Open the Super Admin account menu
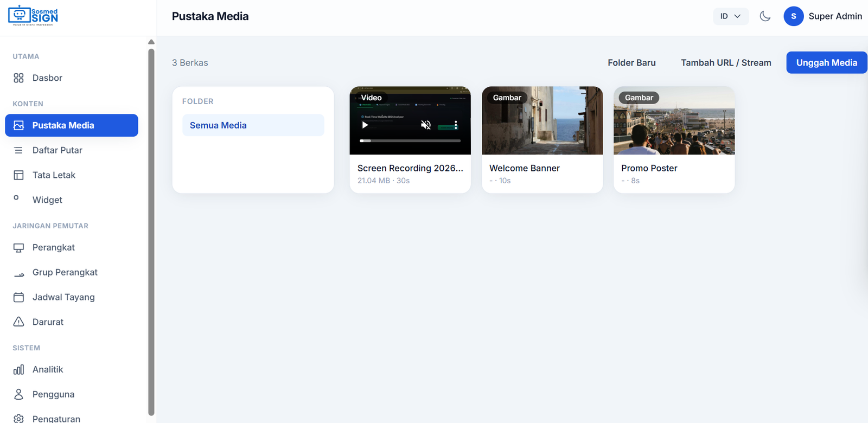868x423 pixels. click(823, 16)
